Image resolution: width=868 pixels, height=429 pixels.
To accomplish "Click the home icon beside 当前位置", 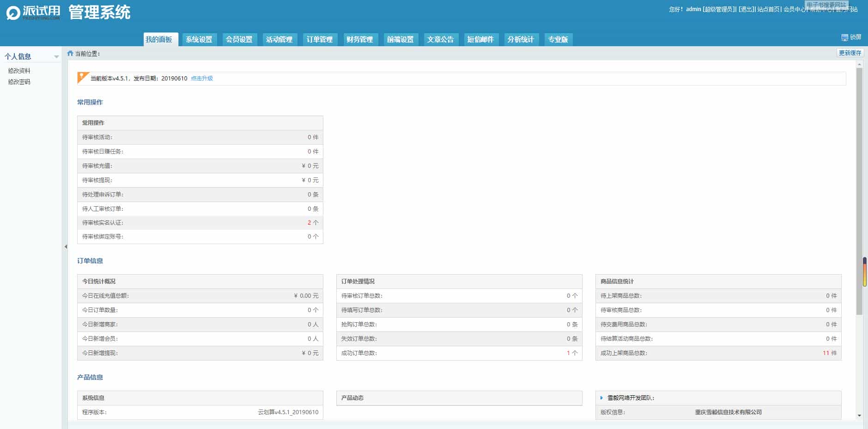I will pos(70,54).
